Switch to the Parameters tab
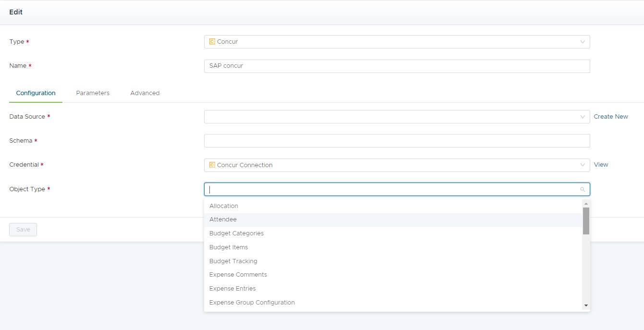The height and width of the screenshot is (330, 644). (93, 93)
